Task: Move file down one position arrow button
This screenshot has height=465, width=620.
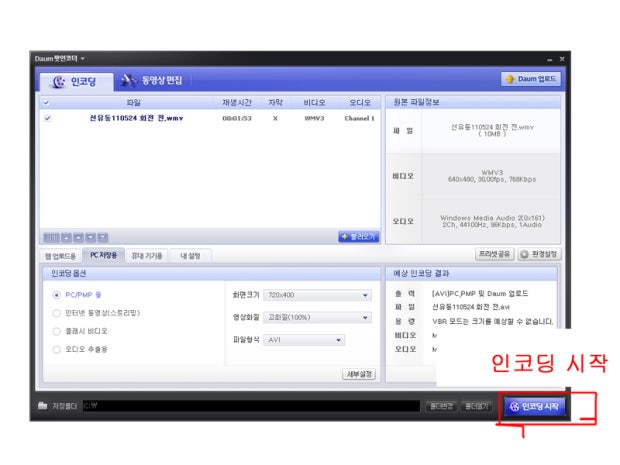Action: click(91, 237)
